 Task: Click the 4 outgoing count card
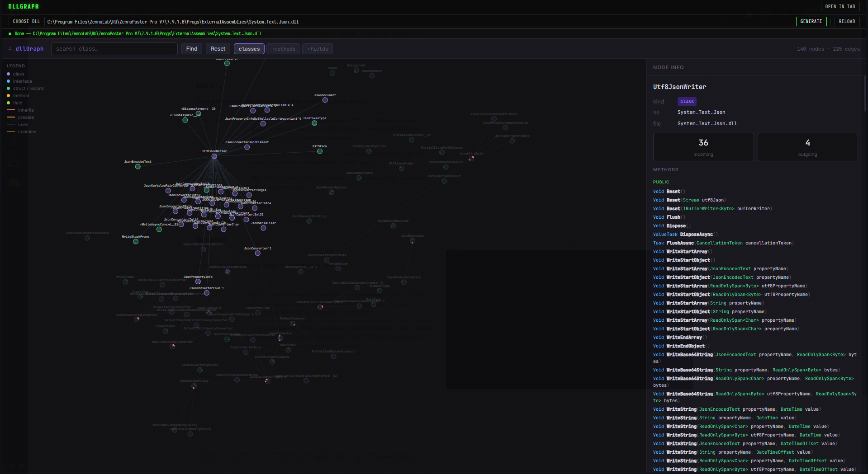coord(808,147)
